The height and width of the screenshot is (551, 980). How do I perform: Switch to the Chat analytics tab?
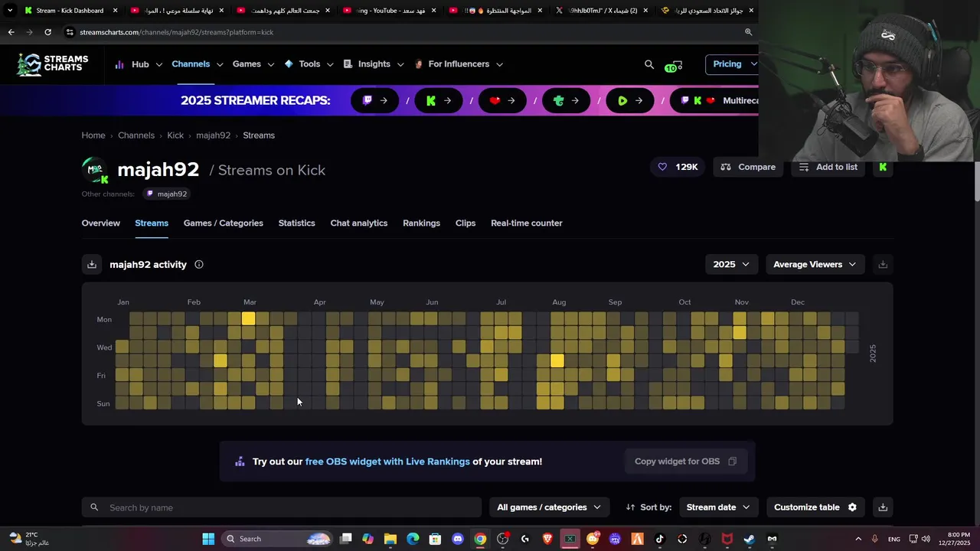[x=359, y=223]
